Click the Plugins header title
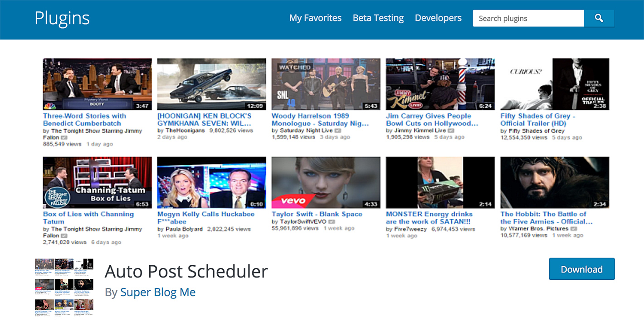Image resolution: width=644 pixels, height=332 pixels. pos(62,18)
